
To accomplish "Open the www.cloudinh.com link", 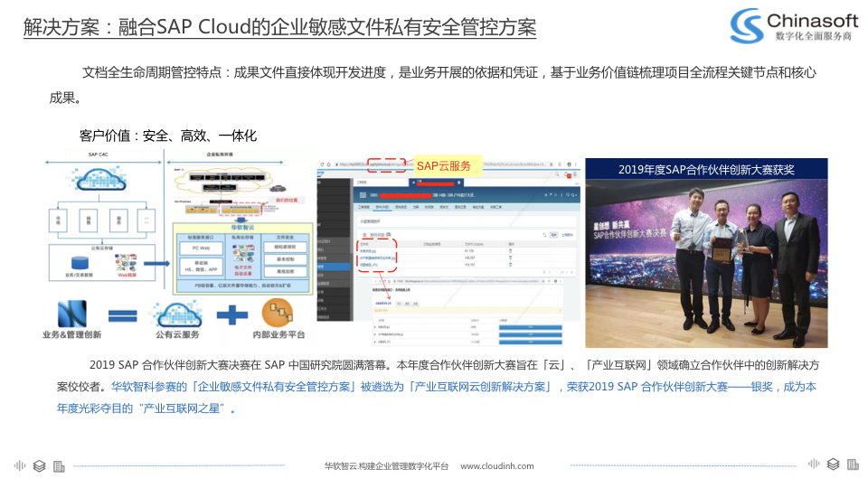I will [x=497, y=466].
